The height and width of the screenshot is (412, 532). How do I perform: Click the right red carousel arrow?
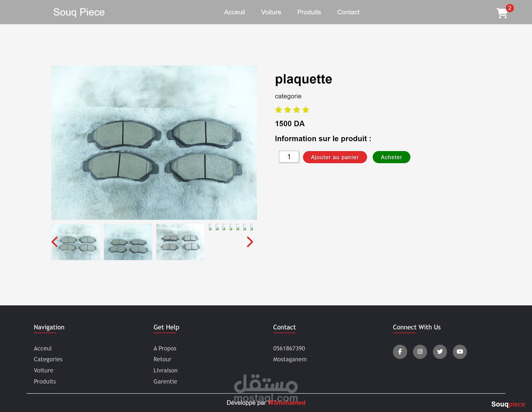point(250,242)
